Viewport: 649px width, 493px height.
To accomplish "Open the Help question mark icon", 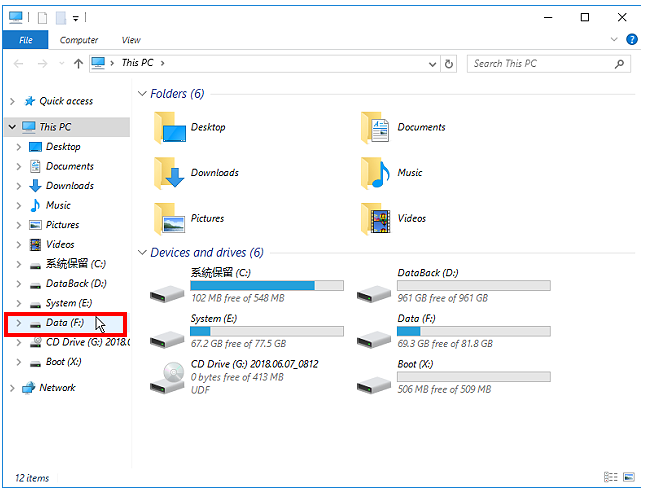I will tap(632, 39).
